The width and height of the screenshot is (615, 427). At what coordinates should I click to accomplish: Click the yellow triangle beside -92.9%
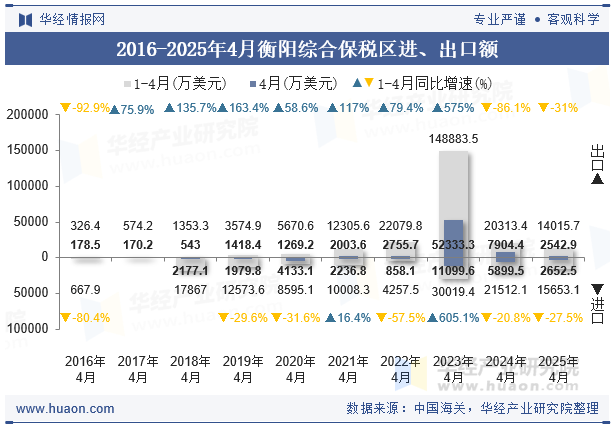coord(65,107)
